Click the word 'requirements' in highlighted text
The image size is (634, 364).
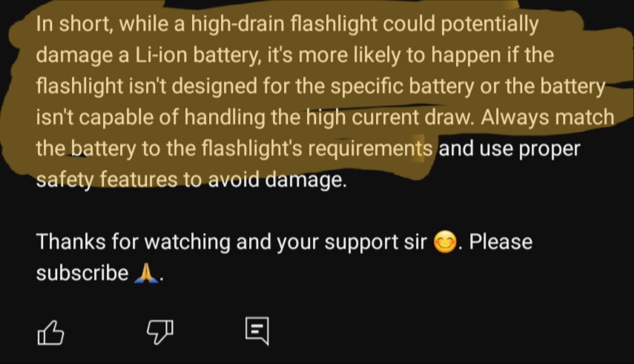tap(370, 149)
